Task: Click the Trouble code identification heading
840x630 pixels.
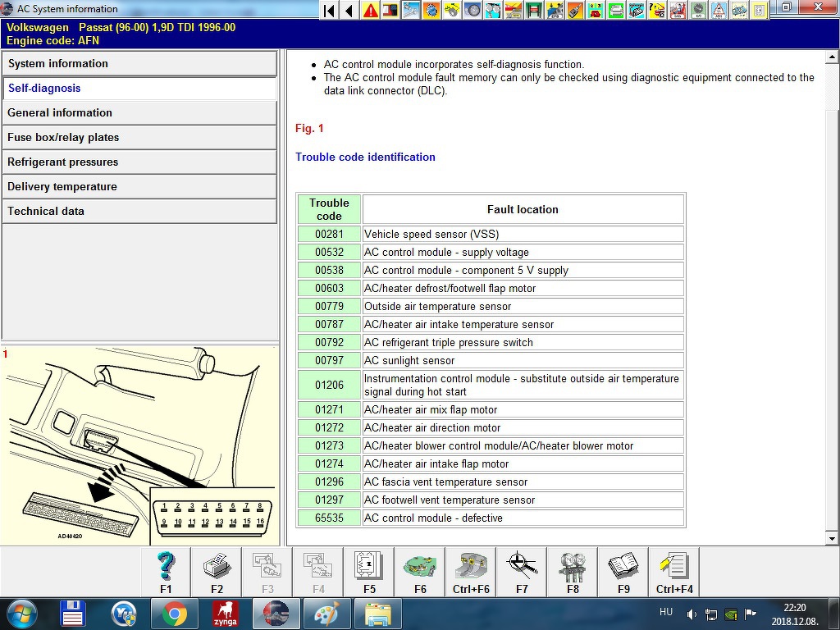Action: coord(365,157)
